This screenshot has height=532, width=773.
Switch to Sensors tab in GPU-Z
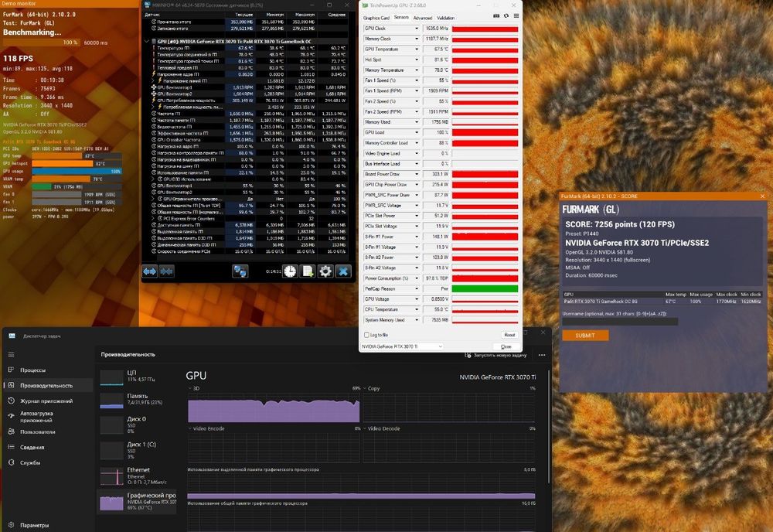[x=401, y=17]
